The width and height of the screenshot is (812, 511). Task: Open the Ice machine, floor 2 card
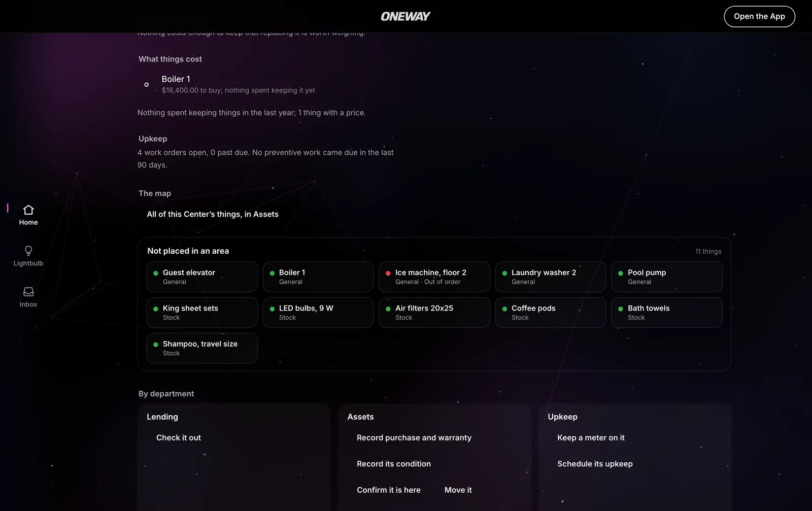[434, 277]
